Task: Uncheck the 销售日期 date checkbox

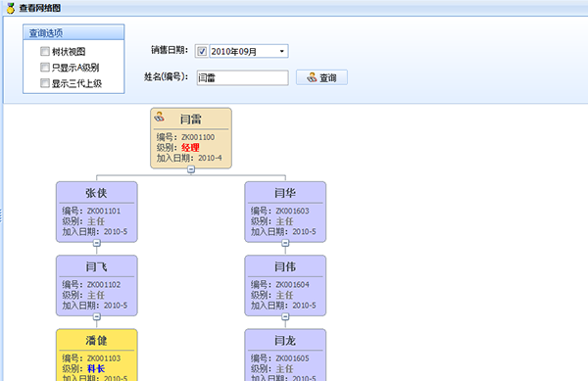Action: (202, 51)
